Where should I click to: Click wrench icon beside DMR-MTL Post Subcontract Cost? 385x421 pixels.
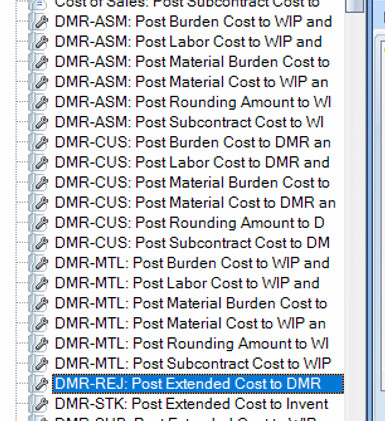39,364
